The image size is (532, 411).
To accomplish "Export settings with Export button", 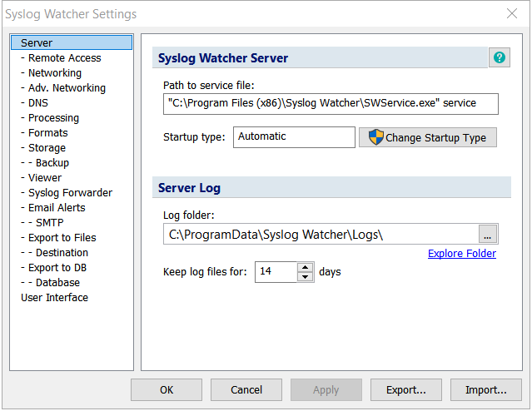I will point(406,390).
